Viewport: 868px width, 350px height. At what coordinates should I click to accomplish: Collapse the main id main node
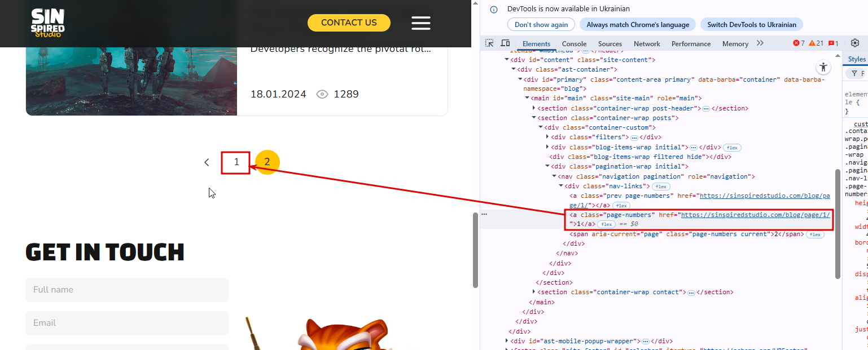(527, 99)
